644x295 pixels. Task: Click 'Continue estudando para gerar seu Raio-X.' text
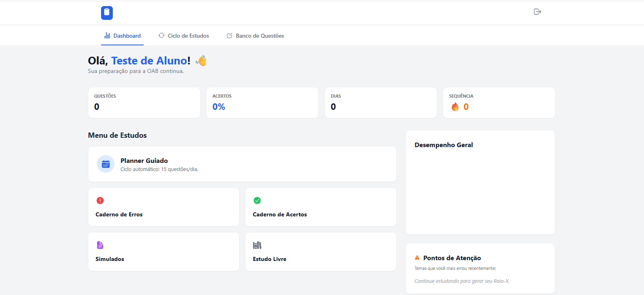click(x=462, y=281)
